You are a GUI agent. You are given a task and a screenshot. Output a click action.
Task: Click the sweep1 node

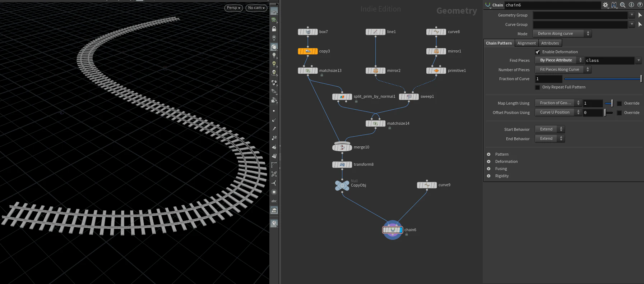pyautogui.click(x=409, y=96)
